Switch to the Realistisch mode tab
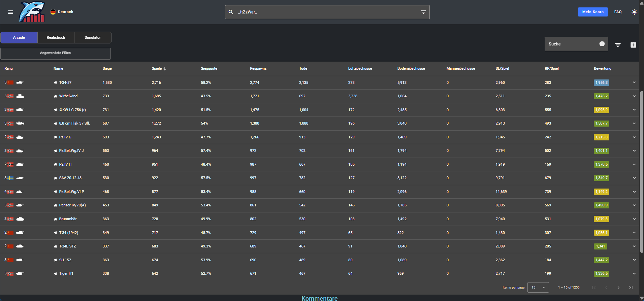This screenshot has width=644, height=301. (56, 37)
